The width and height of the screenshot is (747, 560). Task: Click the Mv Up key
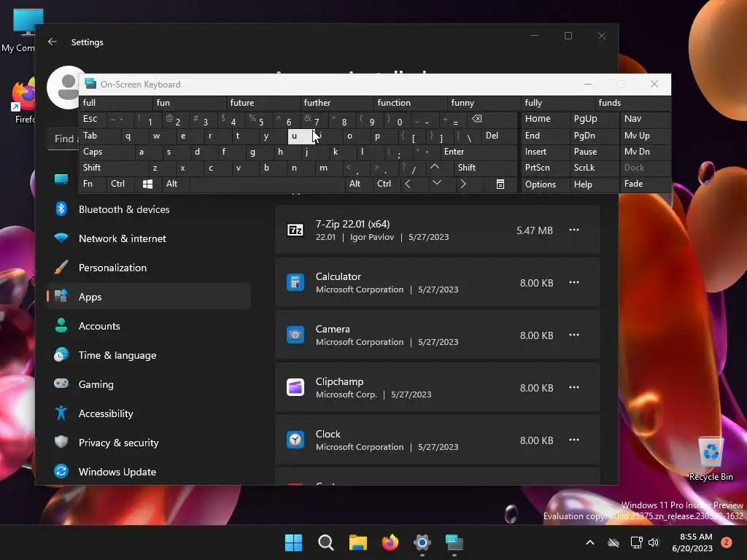645,136
